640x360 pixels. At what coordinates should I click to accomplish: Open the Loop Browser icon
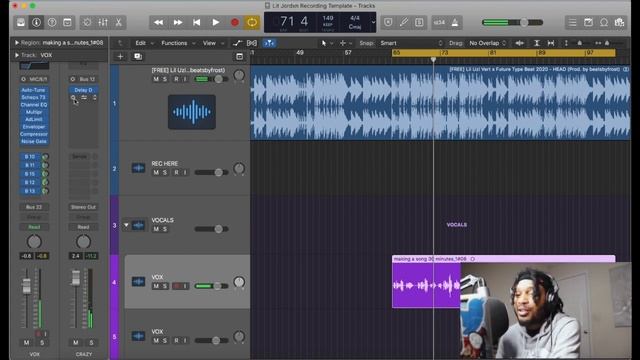point(604,22)
